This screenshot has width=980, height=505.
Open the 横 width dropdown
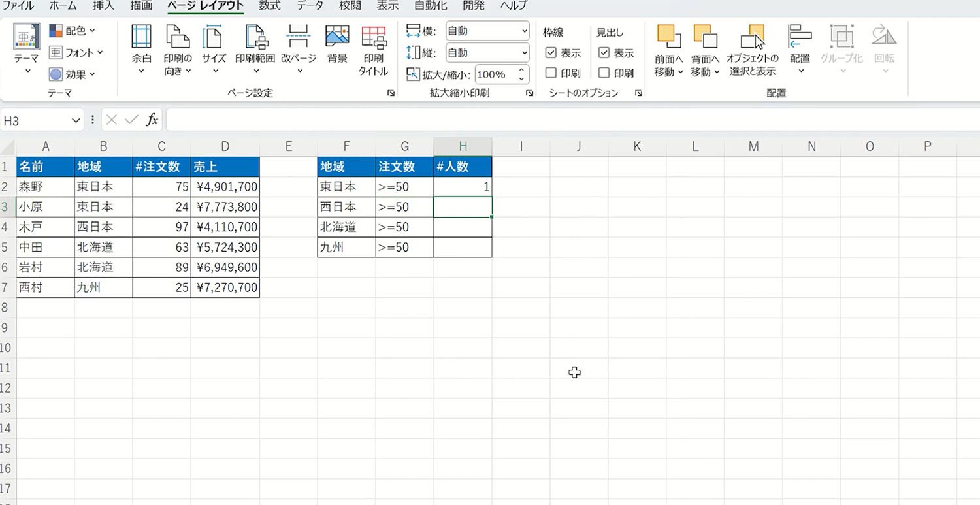487,31
